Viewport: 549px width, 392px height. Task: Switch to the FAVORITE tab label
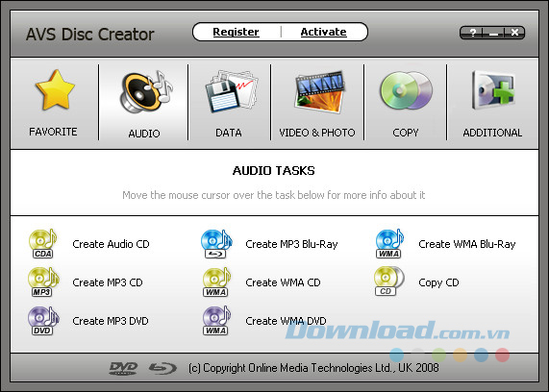53,132
